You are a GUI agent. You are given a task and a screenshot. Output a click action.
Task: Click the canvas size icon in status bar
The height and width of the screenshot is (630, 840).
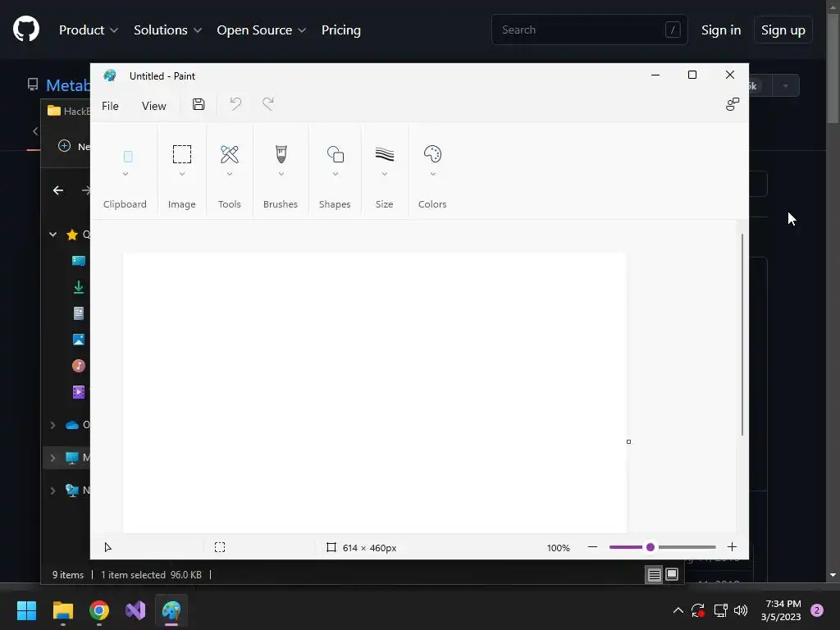point(331,547)
